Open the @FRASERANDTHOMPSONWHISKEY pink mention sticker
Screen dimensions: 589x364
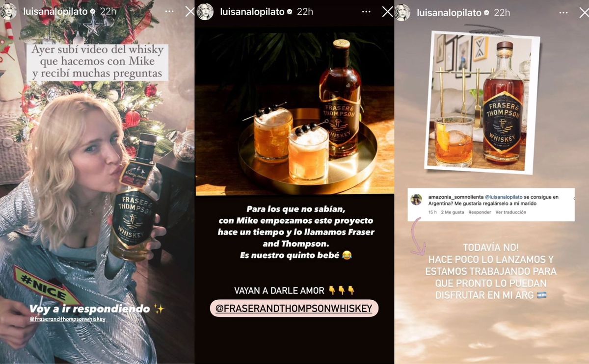tap(294, 308)
